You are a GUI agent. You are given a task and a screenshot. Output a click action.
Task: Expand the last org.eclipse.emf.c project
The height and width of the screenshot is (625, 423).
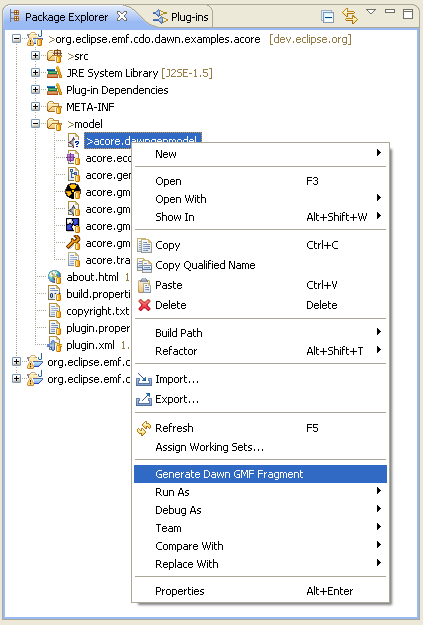click(x=16, y=378)
